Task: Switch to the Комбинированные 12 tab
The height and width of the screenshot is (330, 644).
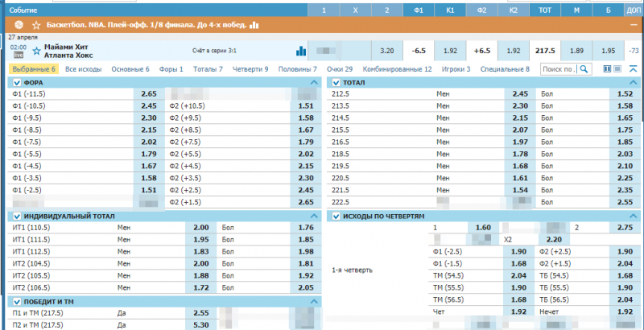Action: (397, 69)
